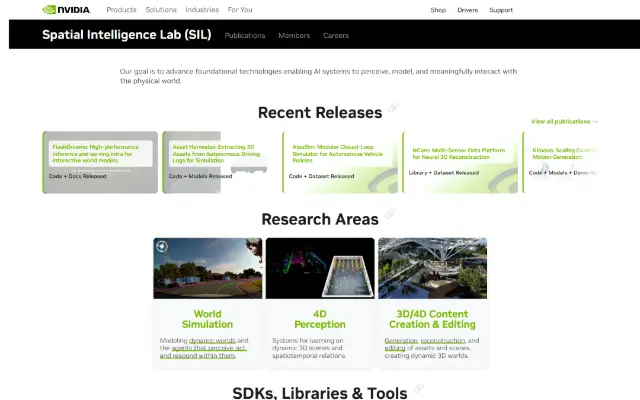Open the Industries menu
640x400 pixels.
(x=202, y=10)
